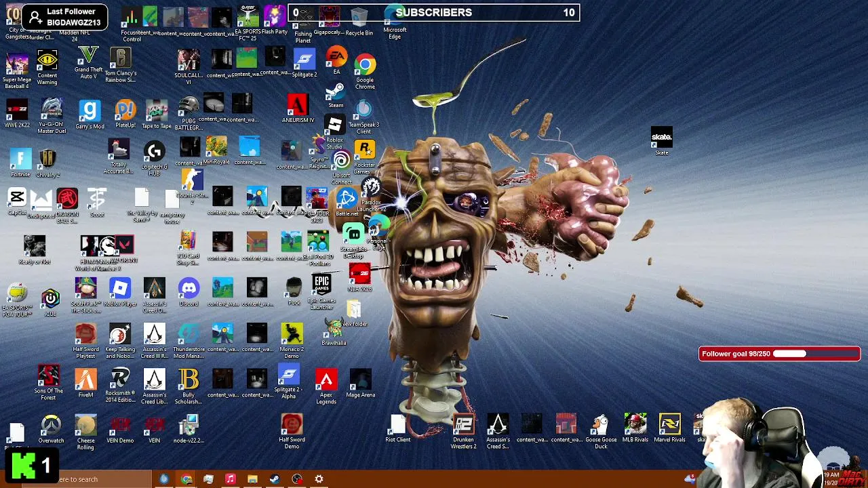868x488 pixels.
Task: Open the MLB Rivals icon
Action: [635, 428]
